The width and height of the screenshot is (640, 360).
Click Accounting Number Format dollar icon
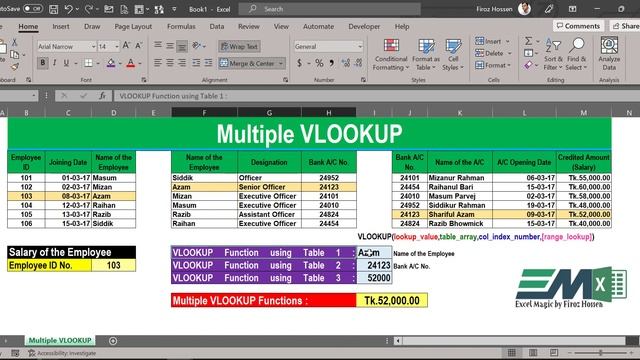300,63
